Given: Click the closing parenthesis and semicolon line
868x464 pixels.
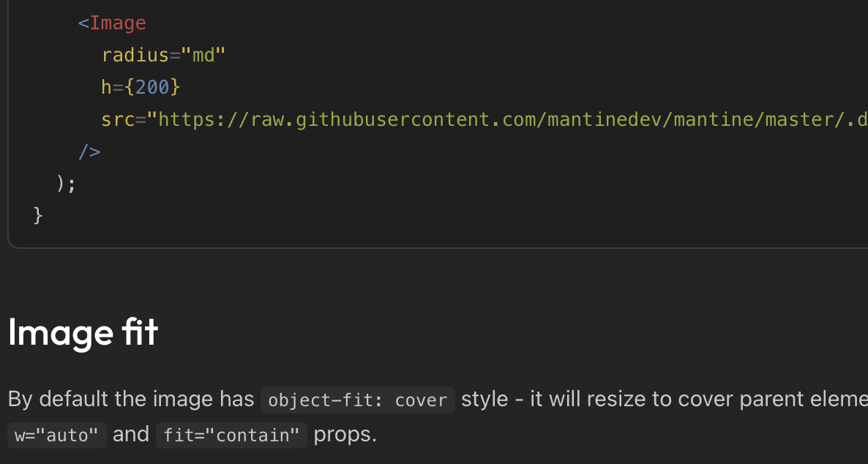Looking at the screenshot, I should tap(66, 184).
